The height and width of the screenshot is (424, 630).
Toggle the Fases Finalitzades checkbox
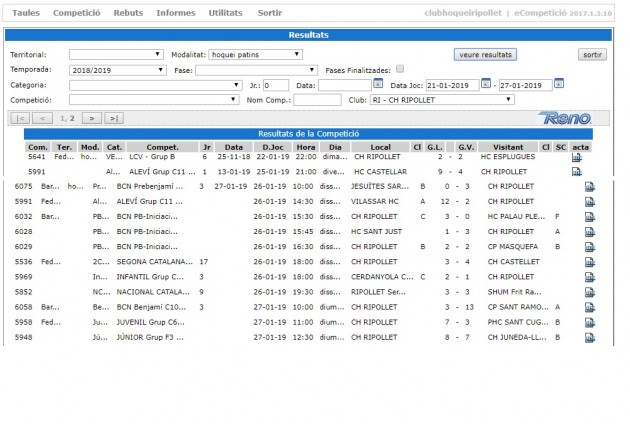tap(400, 69)
